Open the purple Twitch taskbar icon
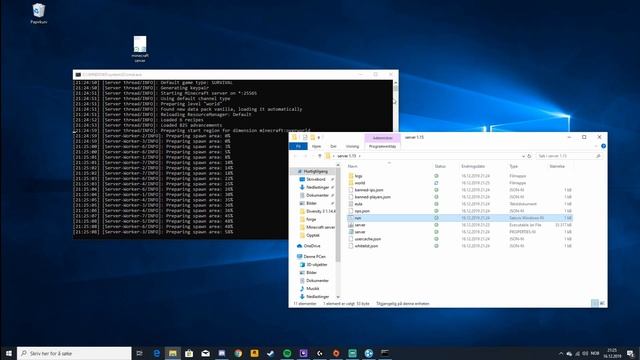 303,353
